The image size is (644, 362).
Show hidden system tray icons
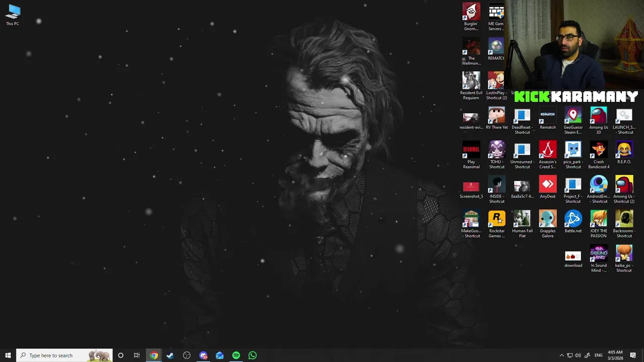click(x=561, y=355)
